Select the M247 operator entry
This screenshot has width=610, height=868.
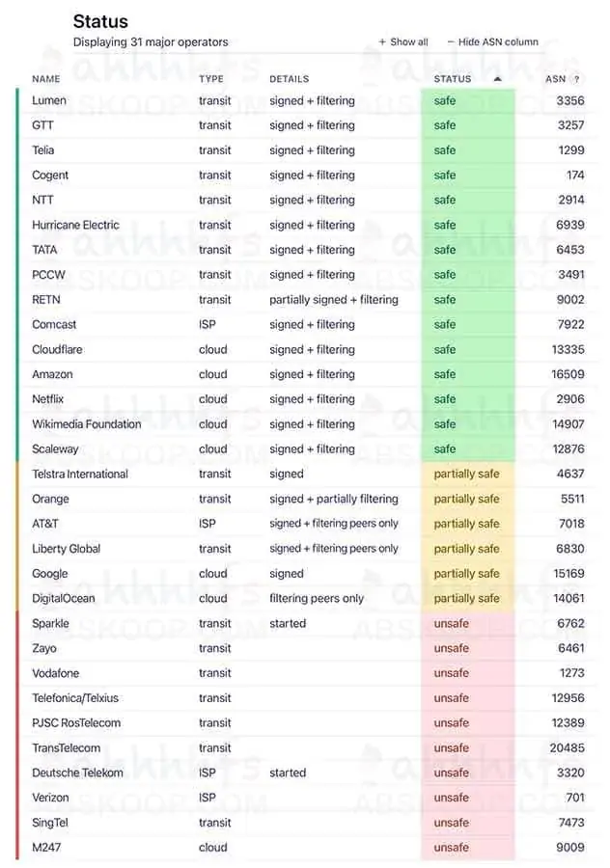pyautogui.click(x=48, y=848)
